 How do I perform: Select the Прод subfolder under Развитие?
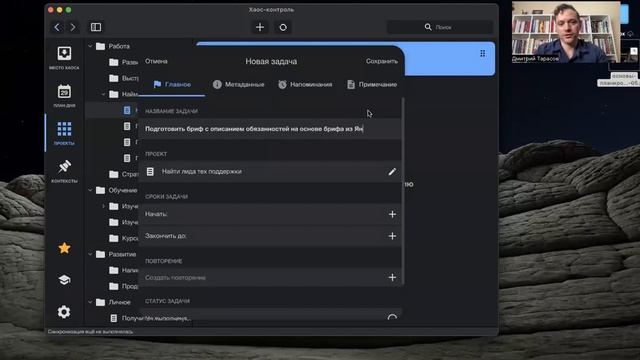[124, 287]
